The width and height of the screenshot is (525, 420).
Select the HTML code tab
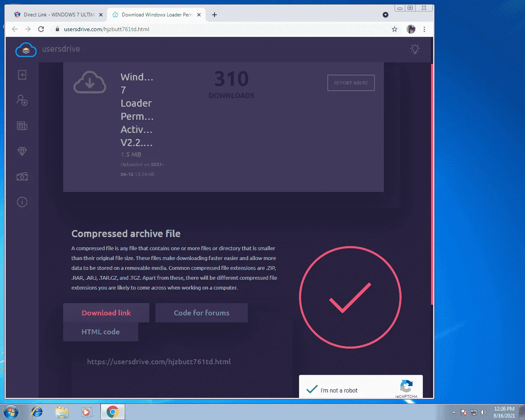point(100,332)
